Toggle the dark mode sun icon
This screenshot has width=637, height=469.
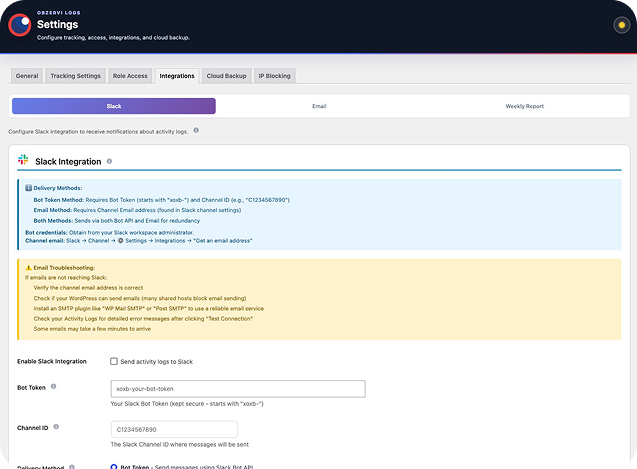(621, 25)
